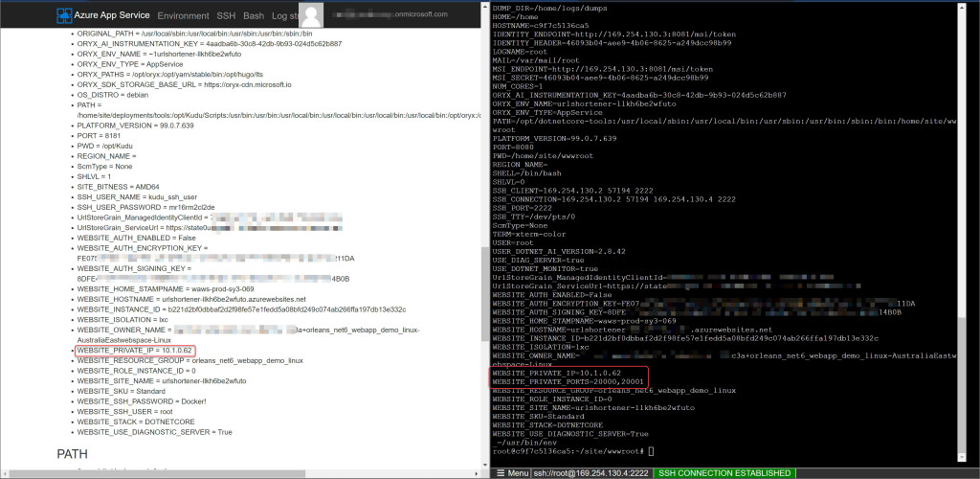The width and height of the screenshot is (980, 479).
Task: Click OS_DISTRO = debian entry
Action: point(113,95)
